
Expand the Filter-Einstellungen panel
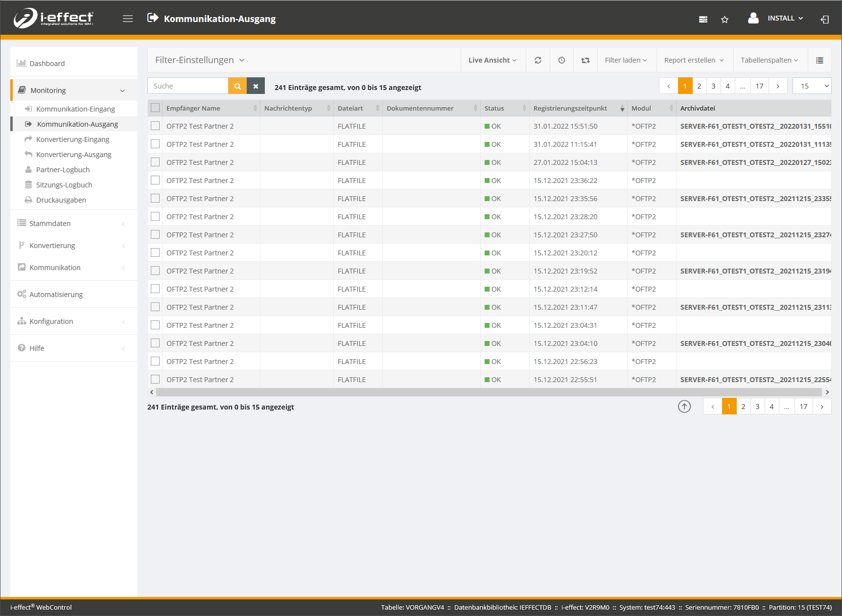pyautogui.click(x=200, y=60)
